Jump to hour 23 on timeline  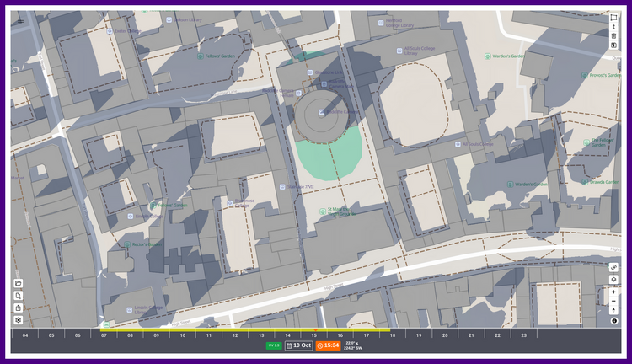[x=523, y=335]
